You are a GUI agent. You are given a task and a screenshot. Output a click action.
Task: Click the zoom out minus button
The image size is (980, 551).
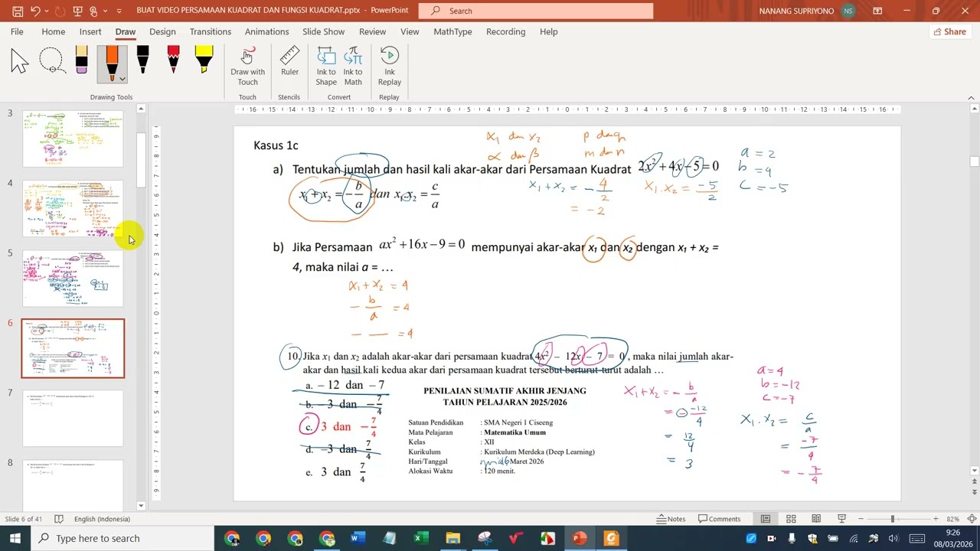(x=861, y=519)
